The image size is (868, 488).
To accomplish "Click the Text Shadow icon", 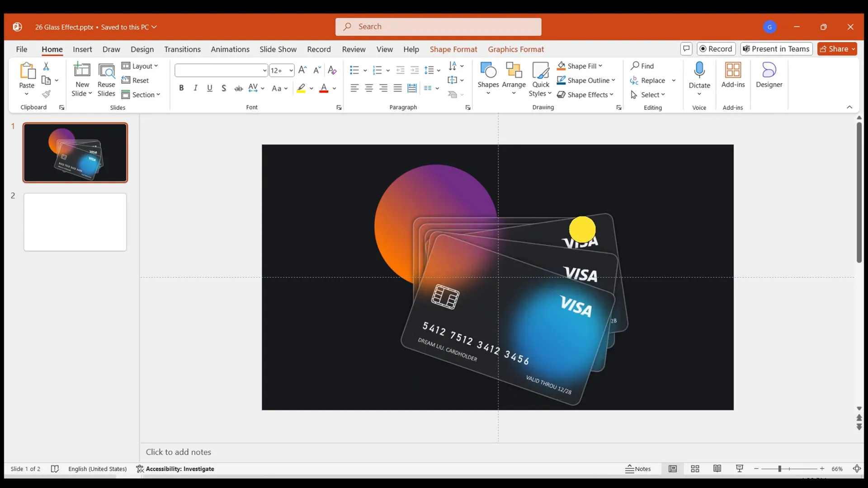I will pos(224,88).
